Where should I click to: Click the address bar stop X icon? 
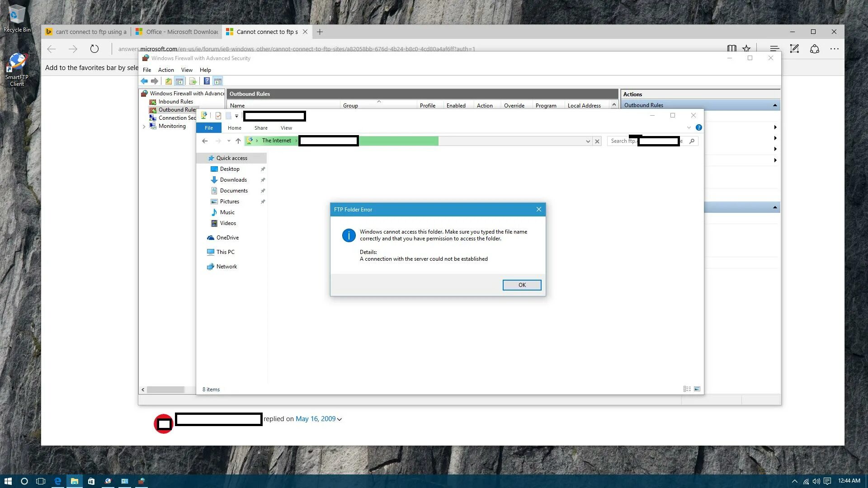tap(597, 141)
